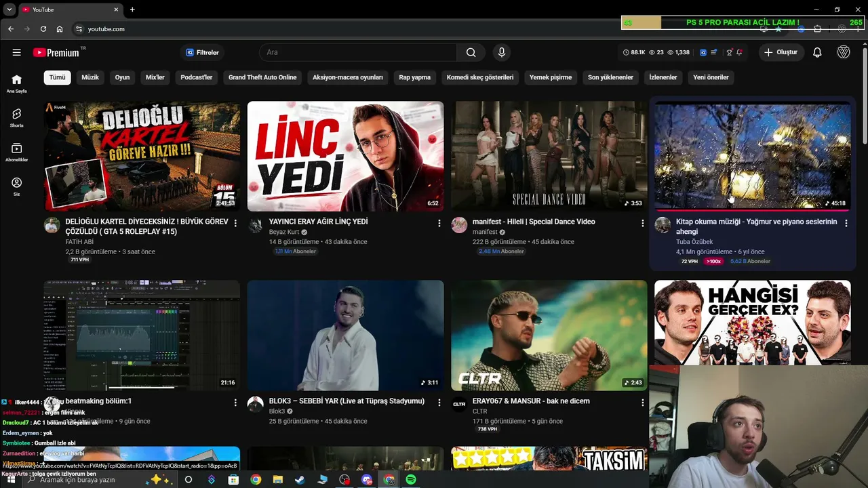Screen dimensions: 868x488
Task: Open Shorts in the sidebar
Action: [16, 118]
